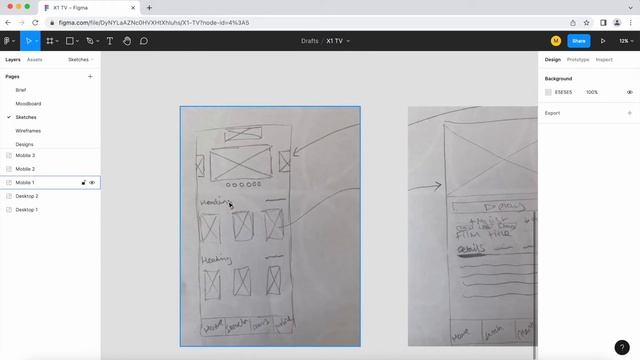Viewport: 640px width, 360px height.
Task: Open Pen tool options dropdown arrow
Action: click(97, 41)
